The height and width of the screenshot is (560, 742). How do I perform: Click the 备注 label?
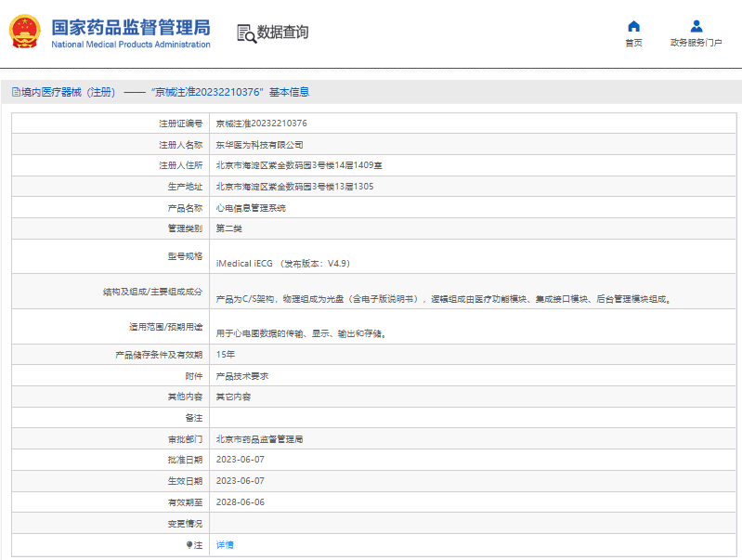pos(194,418)
